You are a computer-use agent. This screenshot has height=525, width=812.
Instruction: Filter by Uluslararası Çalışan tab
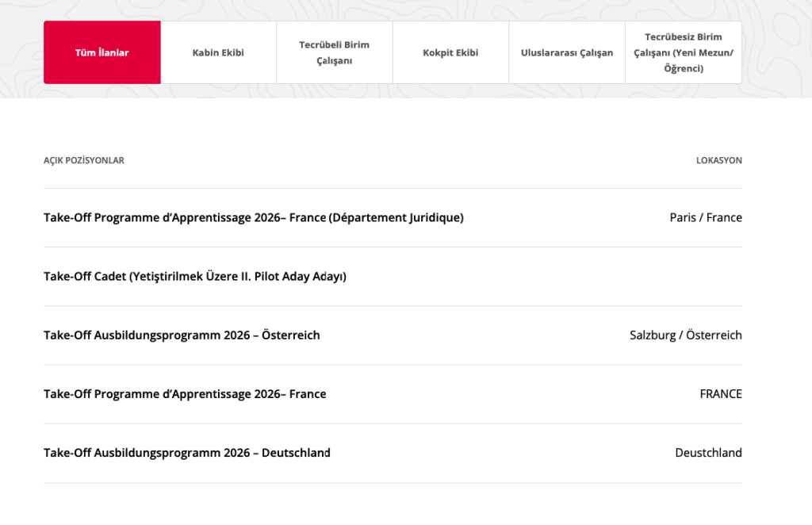(x=566, y=52)
